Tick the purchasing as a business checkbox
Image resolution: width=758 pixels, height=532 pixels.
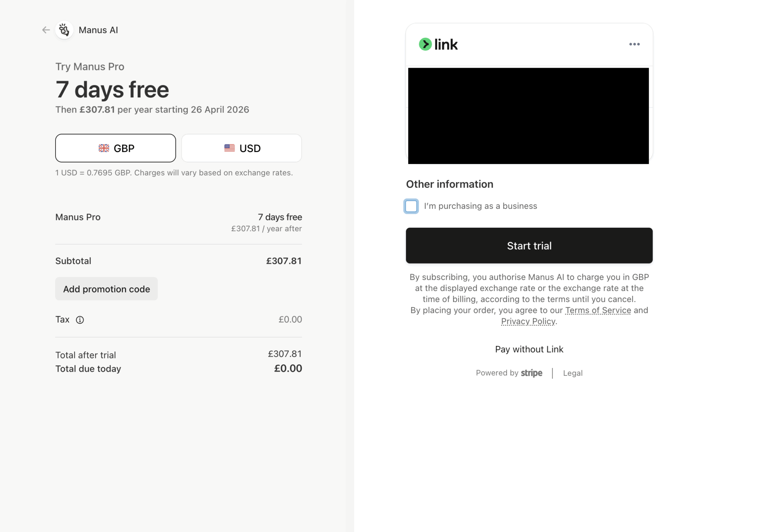[x=411, y=206]
